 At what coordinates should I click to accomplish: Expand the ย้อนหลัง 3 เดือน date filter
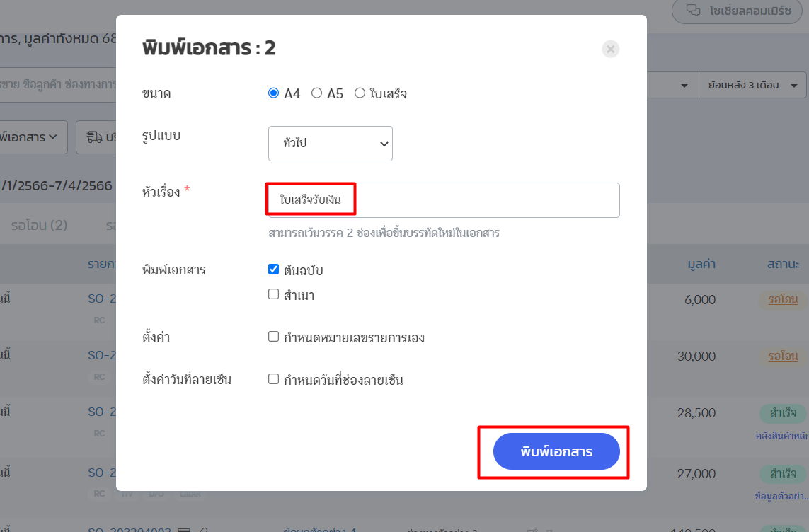coord(753,86)
